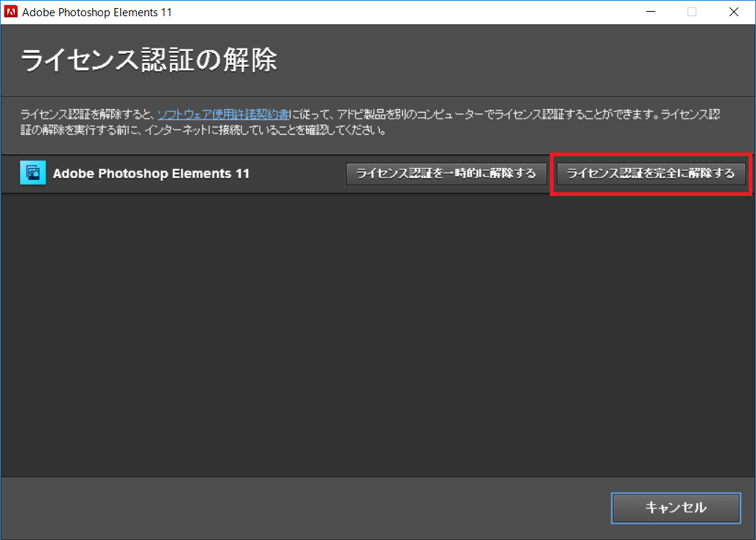The height and width of the screenshot is (540, 756).
Task: Select the Adobe Photoshop Elements 11 product name
Action: pyautogui.click(x=152, y=174)
